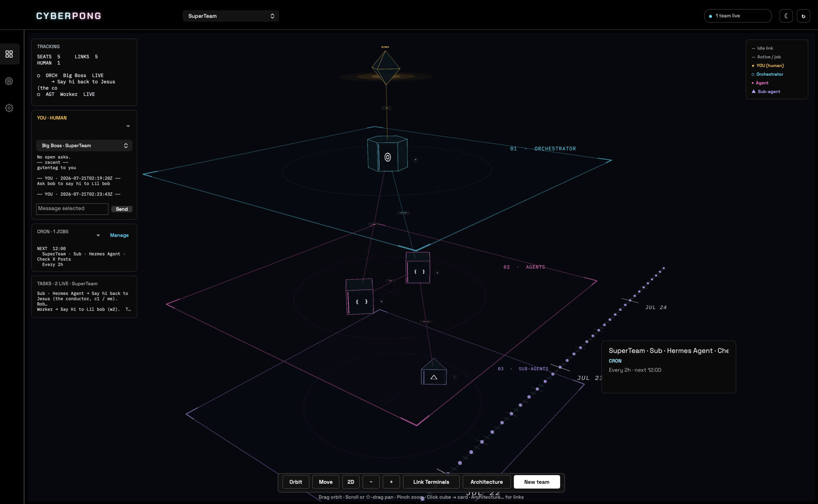
Task: Click the plus beside the lower-left agent cube
Action: [382, 302]
